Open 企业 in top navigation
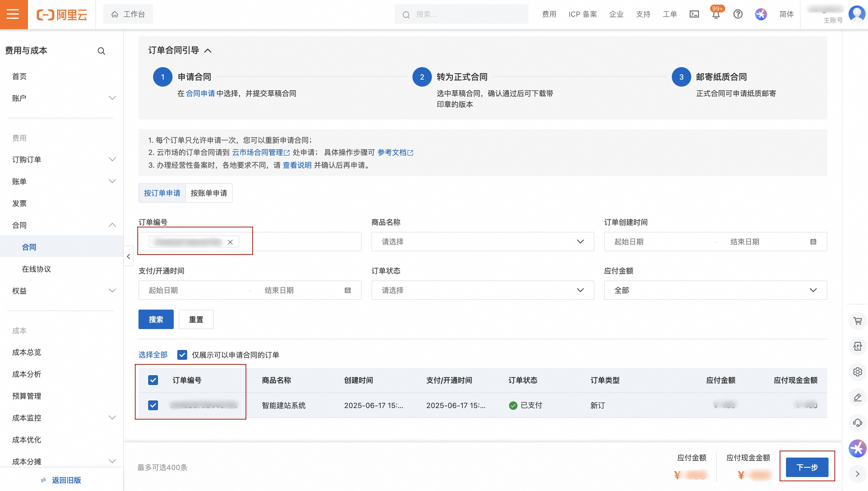Screen dimensions: 868x491 click(x=616, y=14)
